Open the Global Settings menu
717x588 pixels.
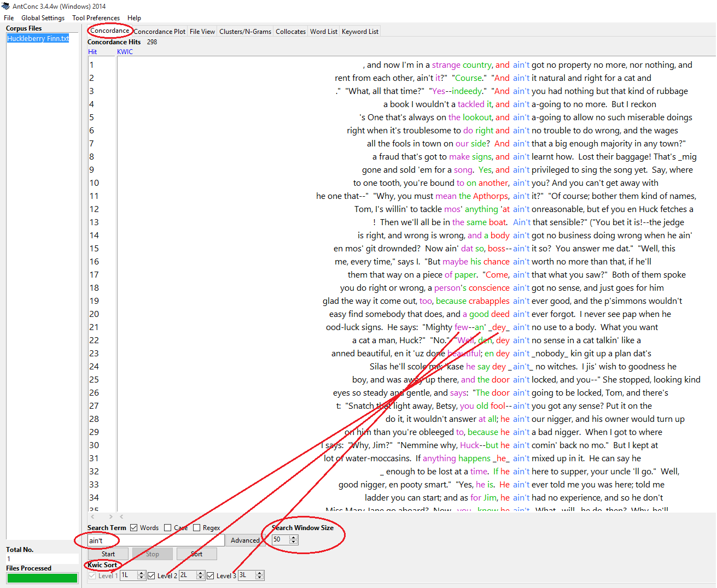coord(43,18)
